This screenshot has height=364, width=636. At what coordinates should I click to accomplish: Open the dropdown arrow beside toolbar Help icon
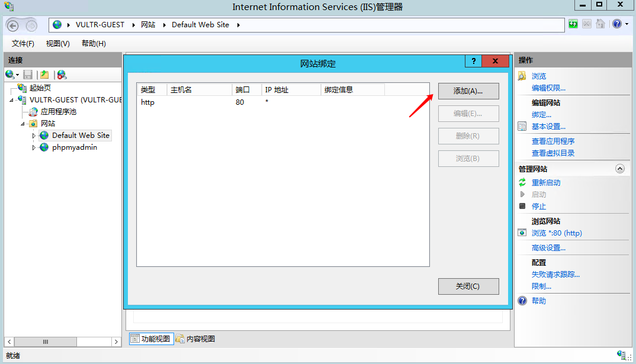pyautogui.click(x=627, y=24)
